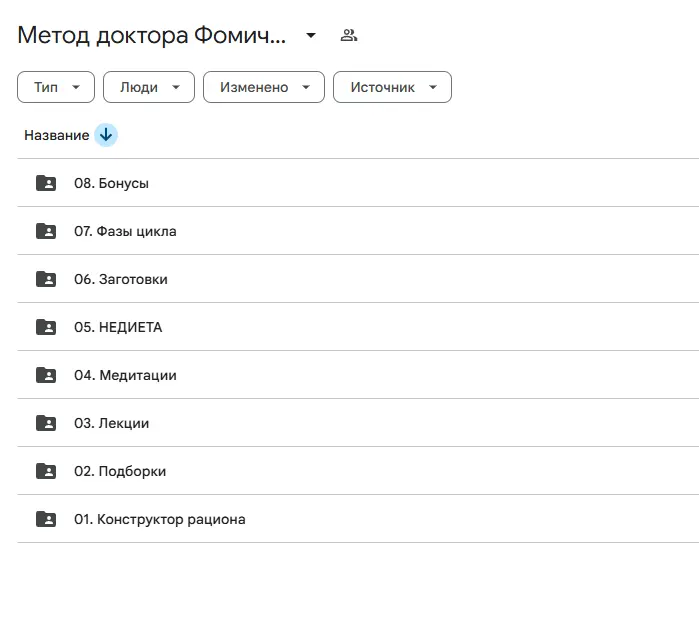Image resolution: width=699 pixels, height=625 pixels.
Task: Open the 05. НЕДИЕТА folder
Action: pos(118,327)
